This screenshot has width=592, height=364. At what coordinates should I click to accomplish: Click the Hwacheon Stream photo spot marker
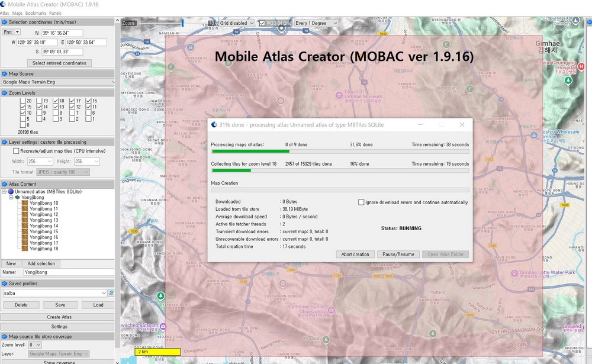[x=163, y=326]
